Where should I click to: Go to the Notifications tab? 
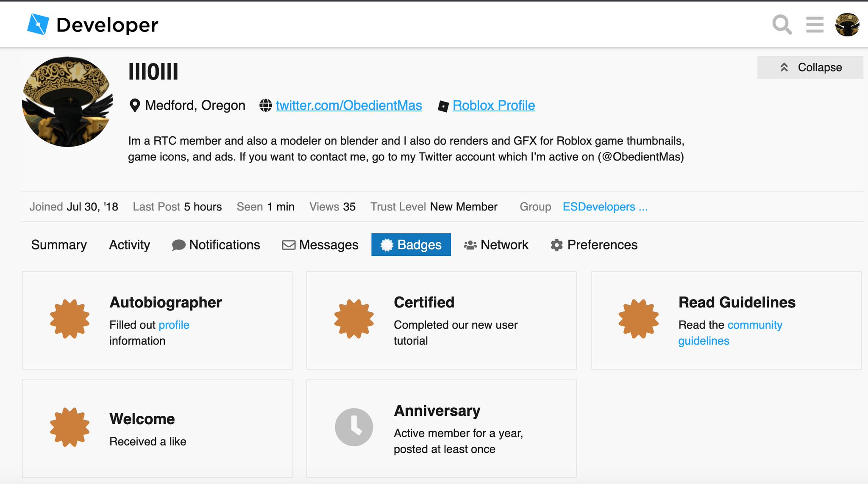click(x=216, y=245)
